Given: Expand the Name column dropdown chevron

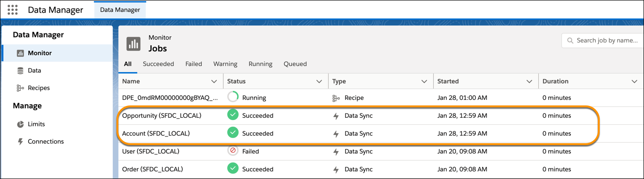Looking at the screenshot, I should 214,81.
